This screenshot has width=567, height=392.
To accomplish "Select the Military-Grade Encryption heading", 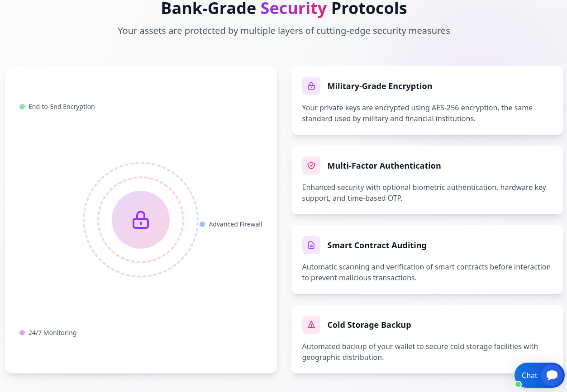I will (379, 86).
